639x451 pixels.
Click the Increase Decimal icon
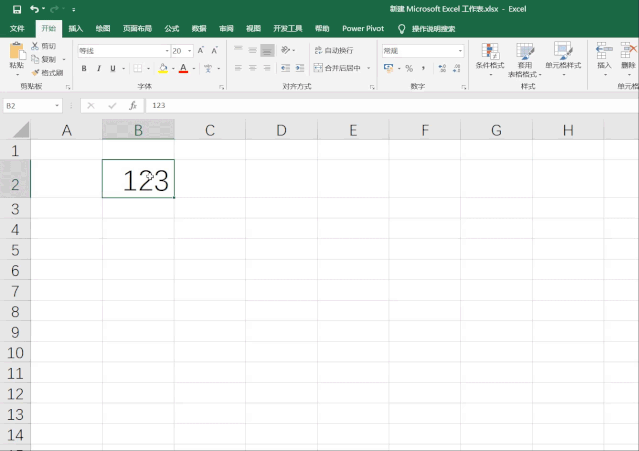pyautogui.click(x=442, y=68)
